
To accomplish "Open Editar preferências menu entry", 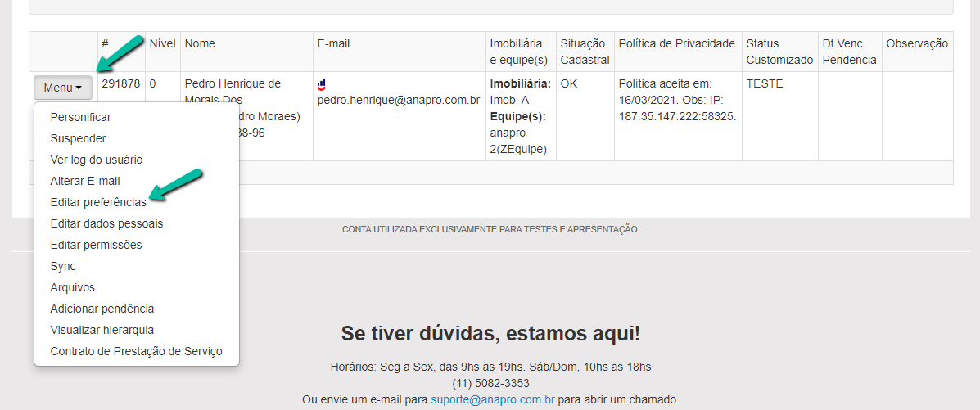I will (98, 202).
